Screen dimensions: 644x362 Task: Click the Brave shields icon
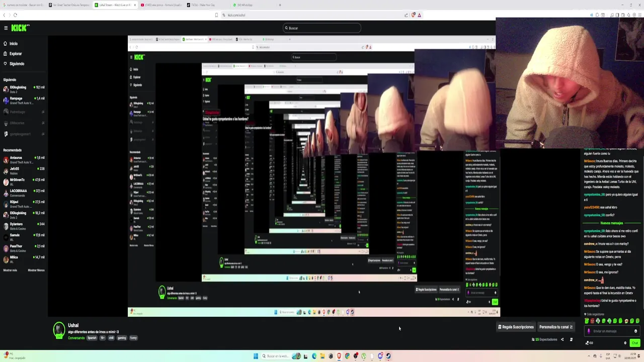413,15
